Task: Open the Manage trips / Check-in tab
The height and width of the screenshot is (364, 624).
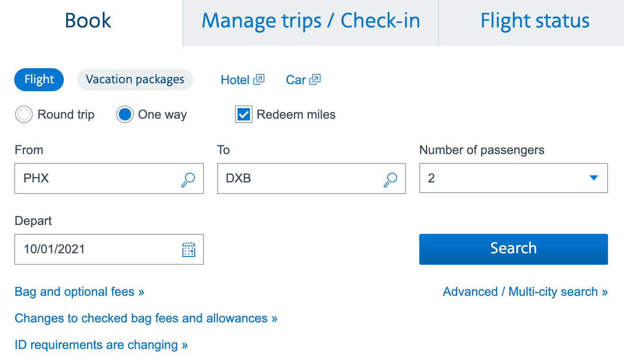Action: point(310,20)
